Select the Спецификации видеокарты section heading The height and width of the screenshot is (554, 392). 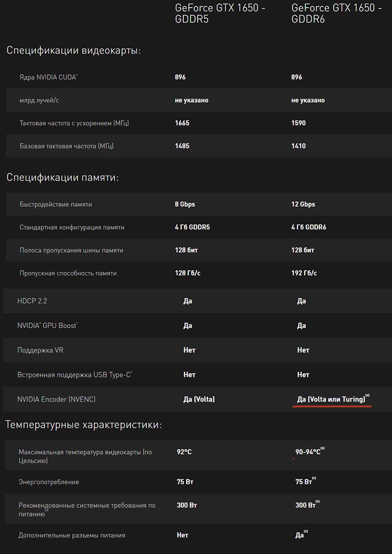[x=74, y=50]
